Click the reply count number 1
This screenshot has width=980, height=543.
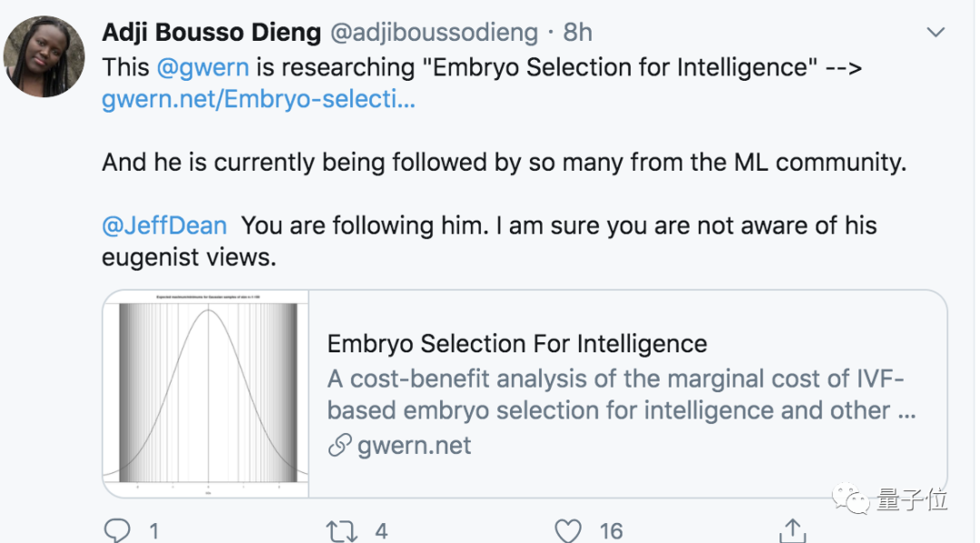(154, 530)
